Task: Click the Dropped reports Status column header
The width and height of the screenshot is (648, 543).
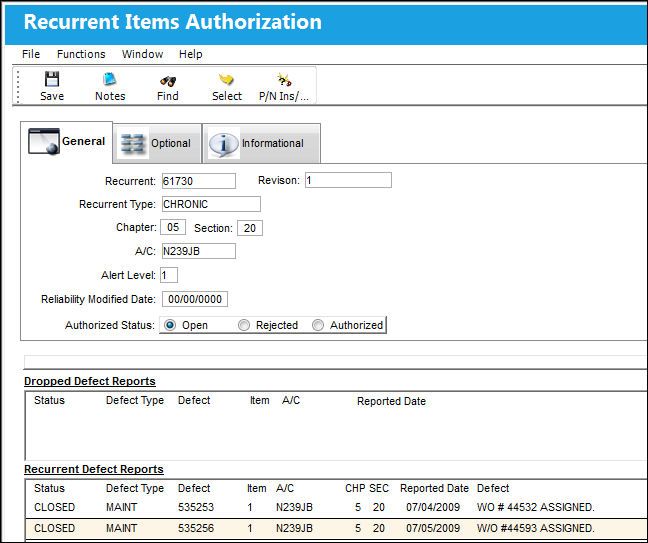Action: 49,400
